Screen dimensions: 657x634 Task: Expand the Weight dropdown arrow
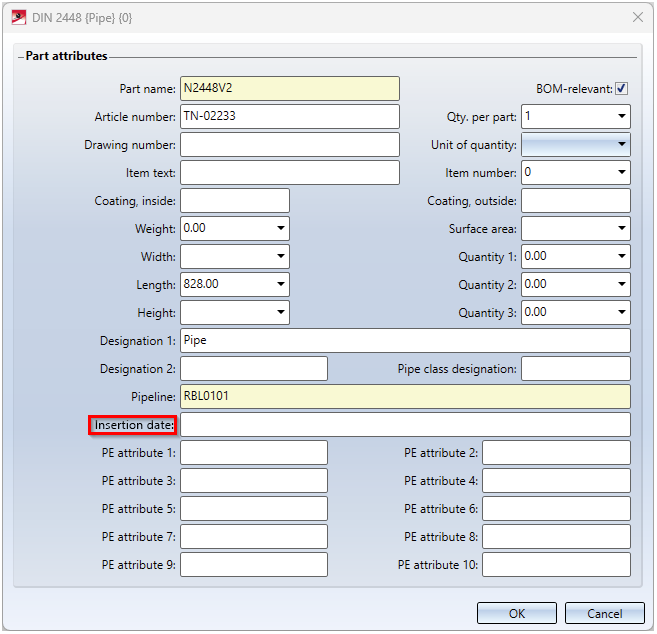(x=281, y=228)
